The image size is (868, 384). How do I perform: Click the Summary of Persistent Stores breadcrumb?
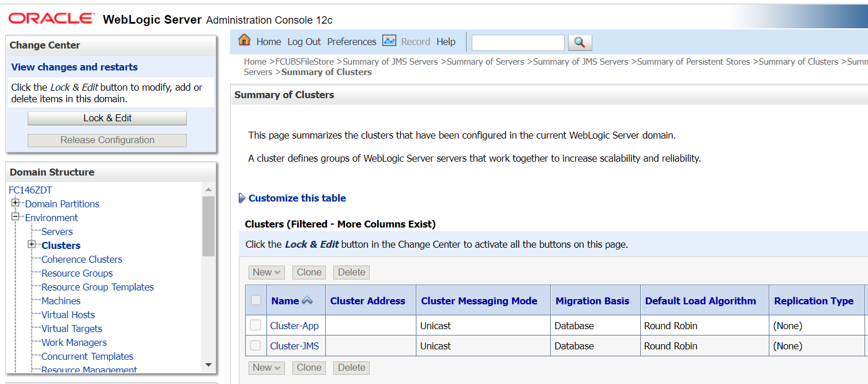coord(693,62)
